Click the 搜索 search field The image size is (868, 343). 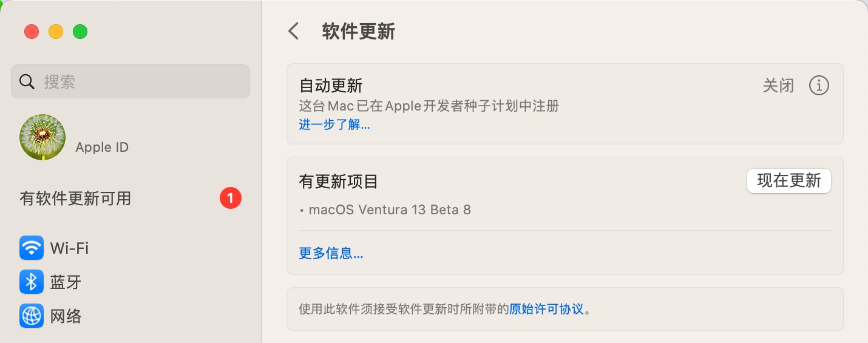(140, 82)
